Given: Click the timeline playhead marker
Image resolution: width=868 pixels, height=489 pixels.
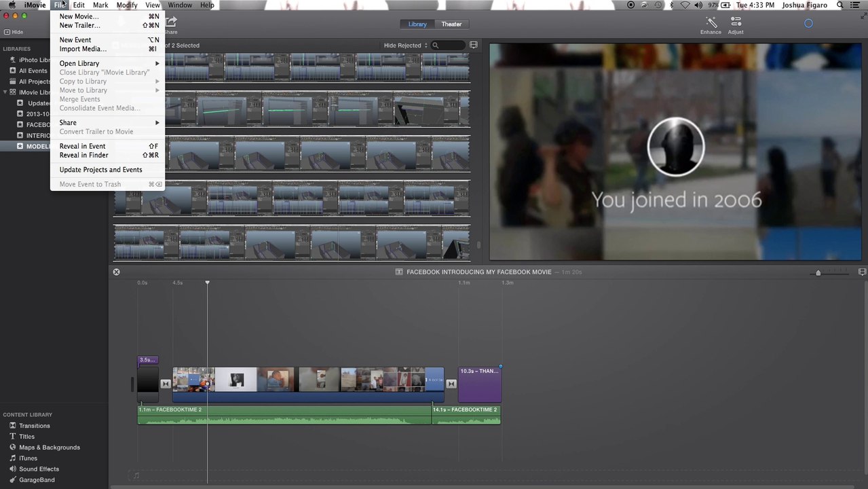Looking at the screenshot, I should coord(208,283).
